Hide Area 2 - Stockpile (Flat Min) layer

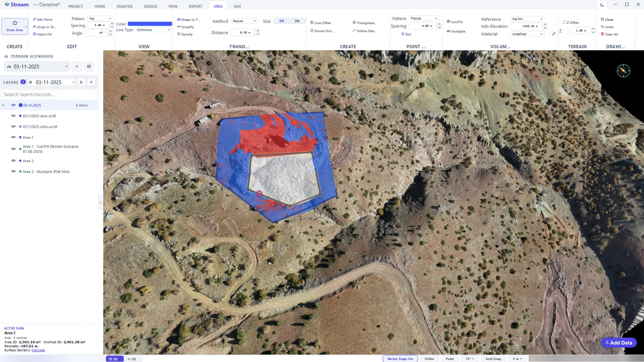tap(13, 172)
